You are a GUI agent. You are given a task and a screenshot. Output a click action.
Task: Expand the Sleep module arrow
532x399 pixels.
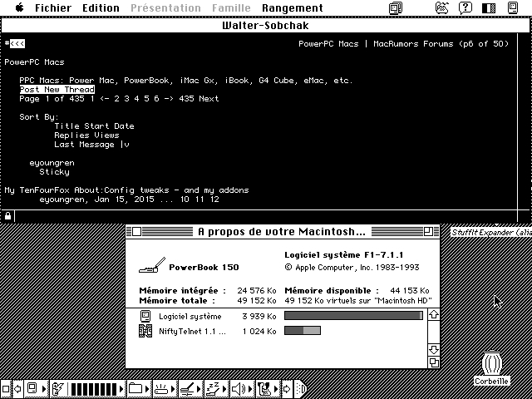[x=225, y=388]
